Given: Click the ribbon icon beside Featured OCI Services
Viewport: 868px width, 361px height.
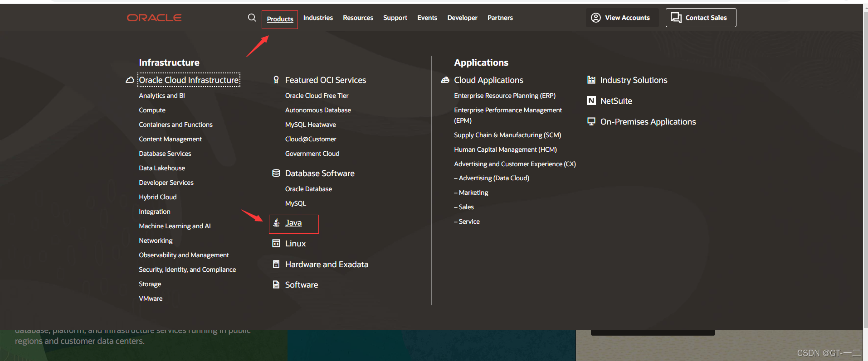Looking at the screenshot, I should click(x=276, y=80).
